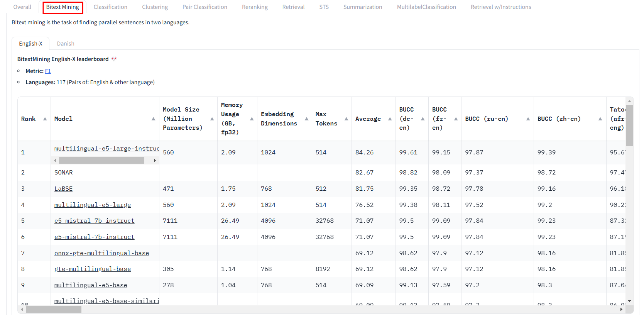Click the Max Tokens header label

[x=326, y=119]
